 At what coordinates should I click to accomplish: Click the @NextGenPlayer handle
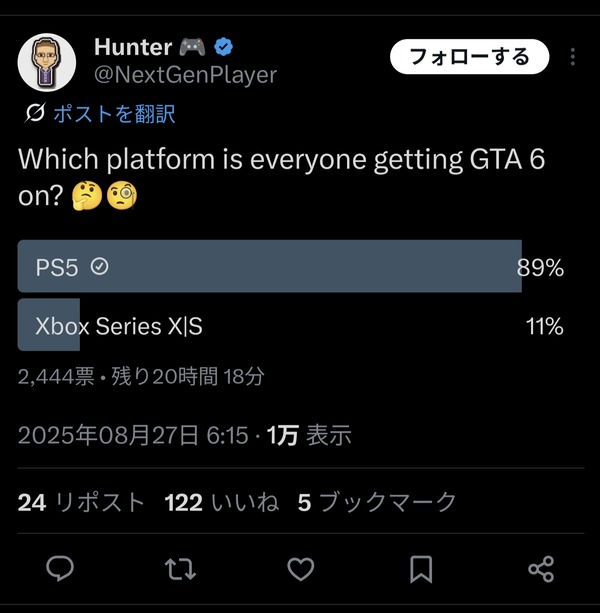(x=185, y=74)
